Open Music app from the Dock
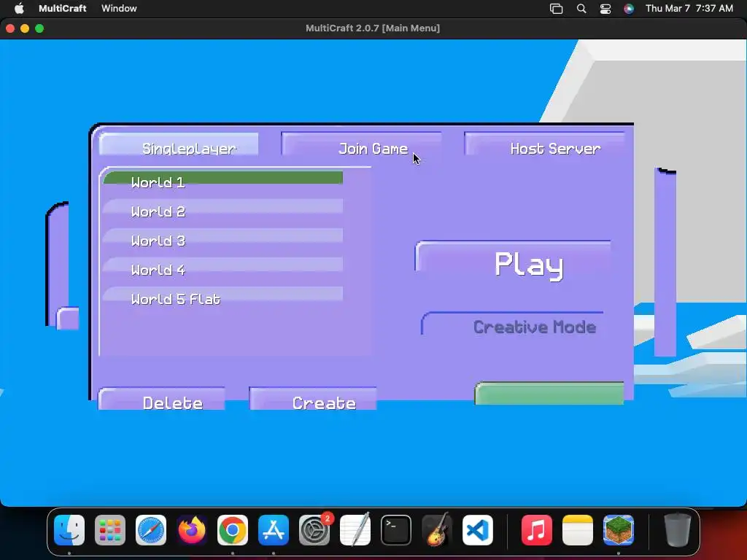 click(x=536, y=530)
